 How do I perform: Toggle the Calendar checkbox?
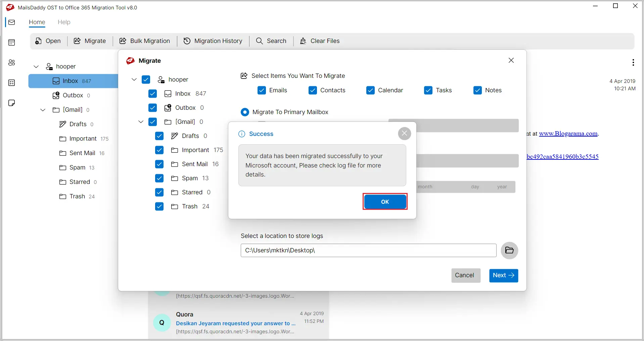coord(370,90)
